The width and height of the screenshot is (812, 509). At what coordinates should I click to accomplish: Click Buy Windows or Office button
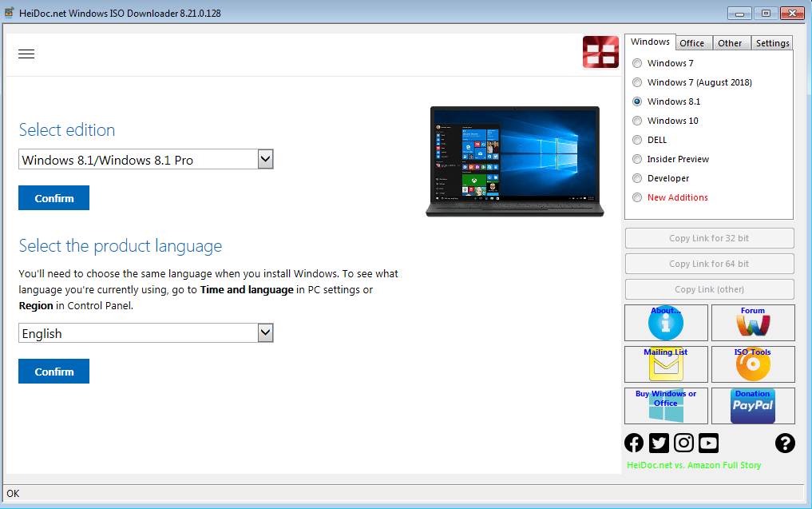point(666,405)
